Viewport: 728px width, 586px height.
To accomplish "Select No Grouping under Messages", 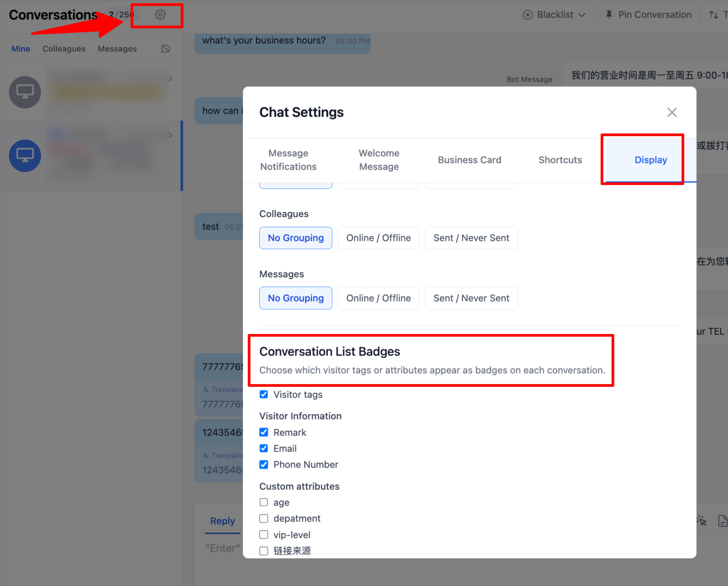I will click(x=295, y=298).
